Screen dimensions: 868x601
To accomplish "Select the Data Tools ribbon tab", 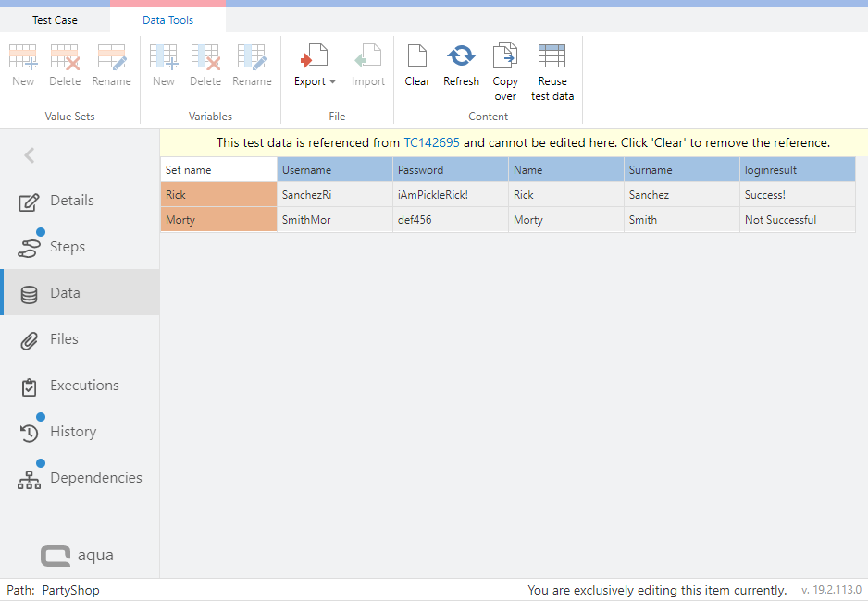I will point(167,20).
